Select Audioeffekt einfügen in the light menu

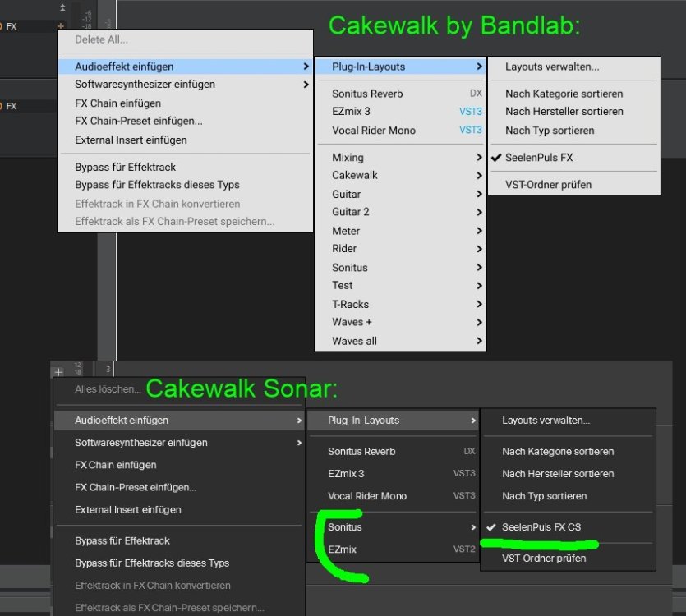click(185, 67)
